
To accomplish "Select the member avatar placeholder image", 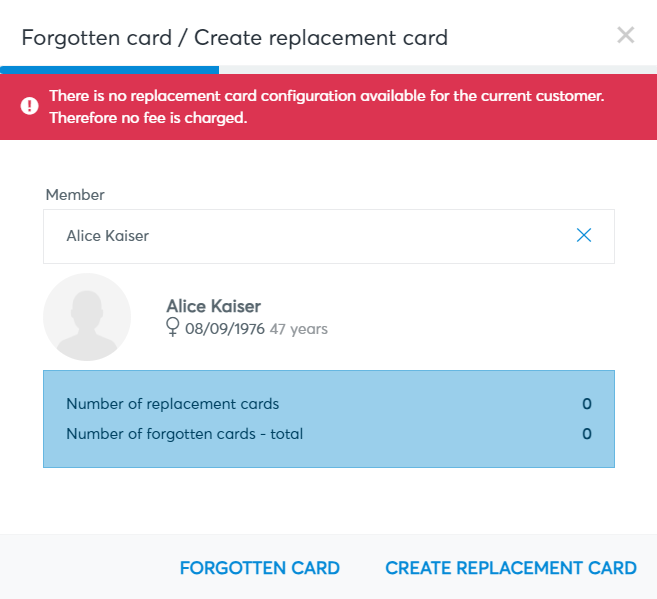I will tap(87, 317).
